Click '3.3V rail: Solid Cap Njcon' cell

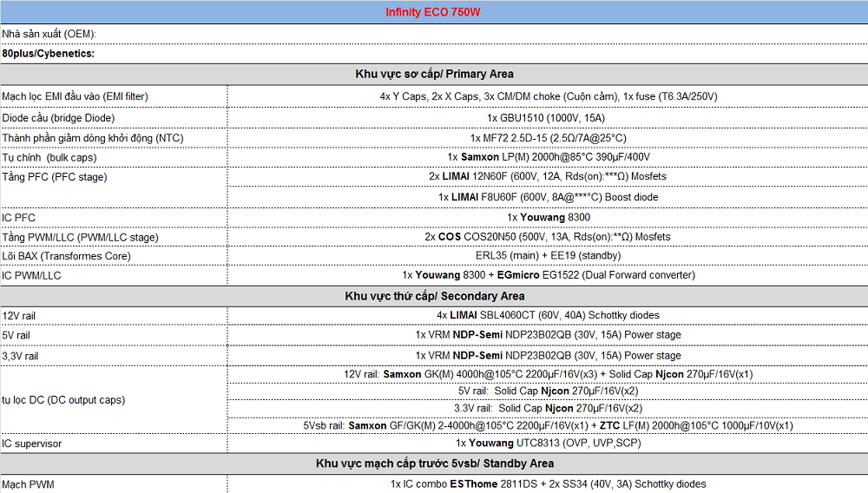(x=548, y=408)
